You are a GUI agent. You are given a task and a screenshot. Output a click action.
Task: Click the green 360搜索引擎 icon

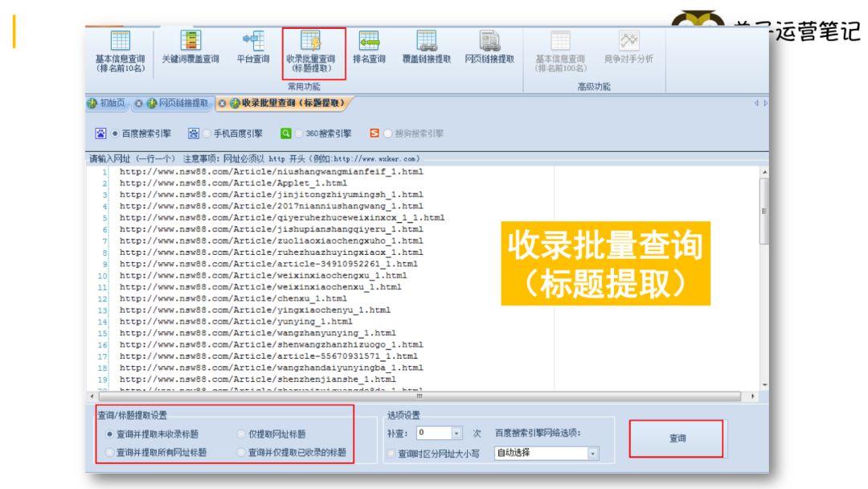pos(285,134)
